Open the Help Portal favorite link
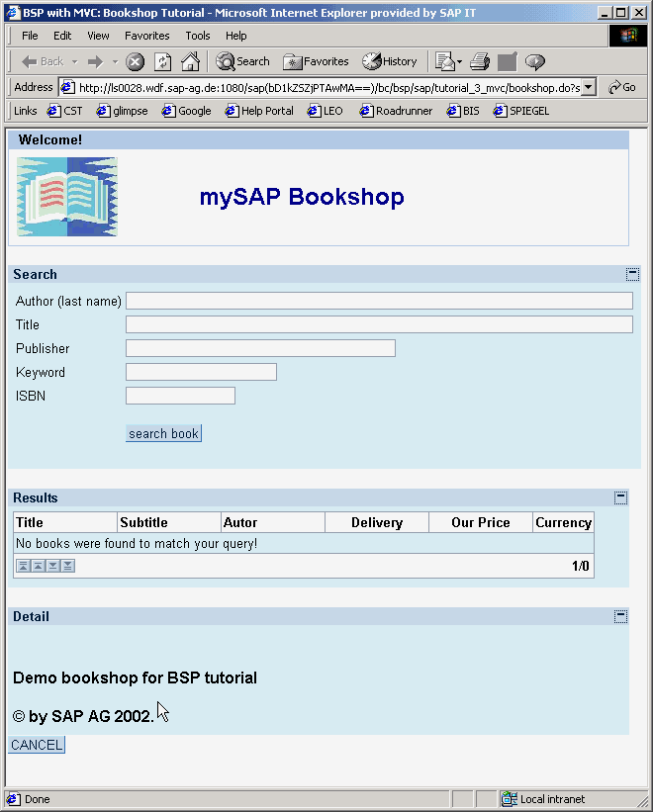653x812 pixels. click(259, 111)
